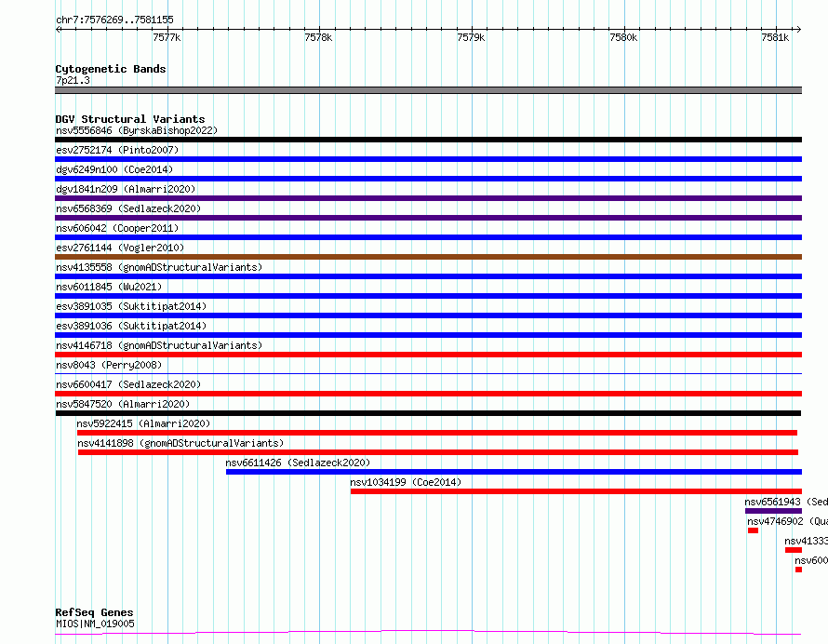Select variant nsv6011845 (Wu2021) label

coord(109,287)
